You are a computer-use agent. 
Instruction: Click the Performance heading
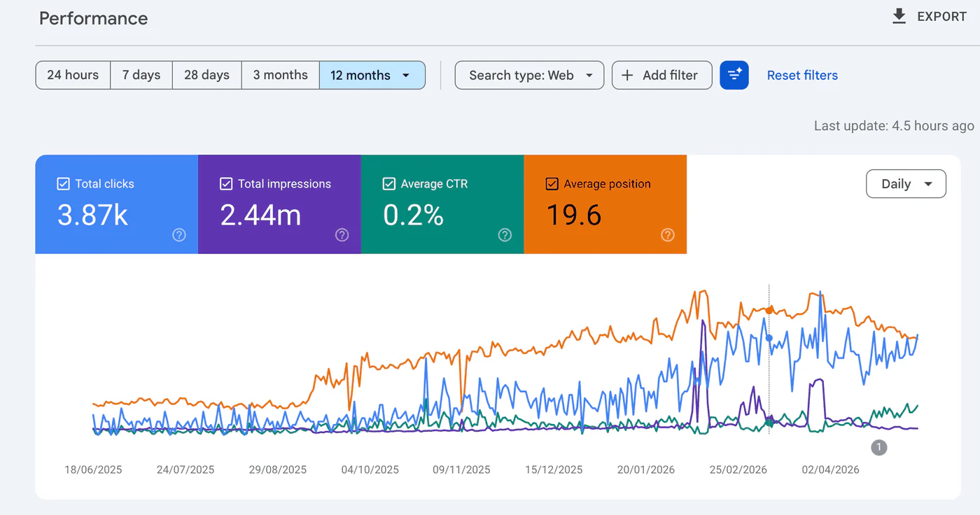coord(93,18)
